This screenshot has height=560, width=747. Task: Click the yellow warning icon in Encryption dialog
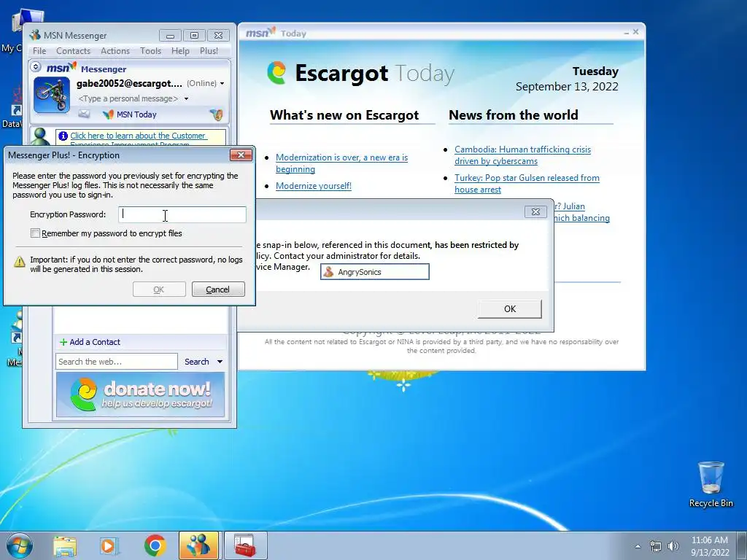(20, 262)
